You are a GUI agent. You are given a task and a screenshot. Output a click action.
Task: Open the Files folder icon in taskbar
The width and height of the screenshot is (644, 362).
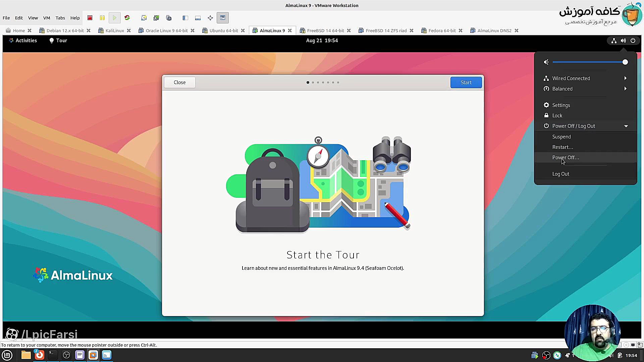click(26, 355)
